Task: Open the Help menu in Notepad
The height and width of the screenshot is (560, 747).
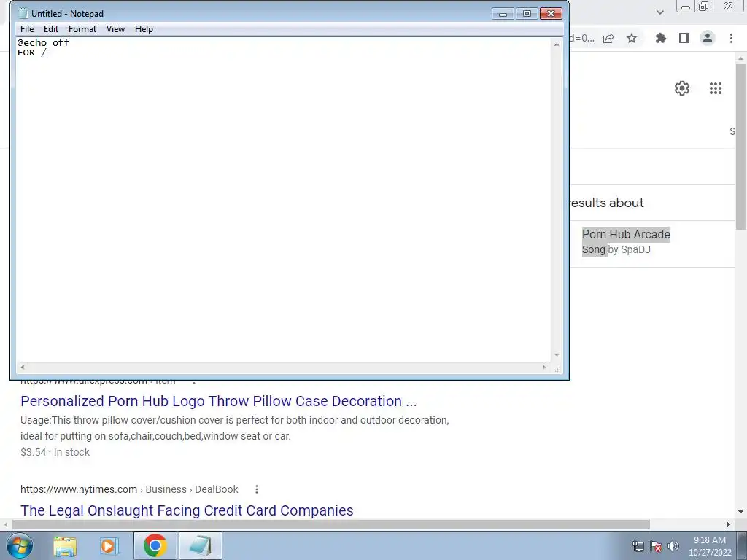Action: click(144, 29)
